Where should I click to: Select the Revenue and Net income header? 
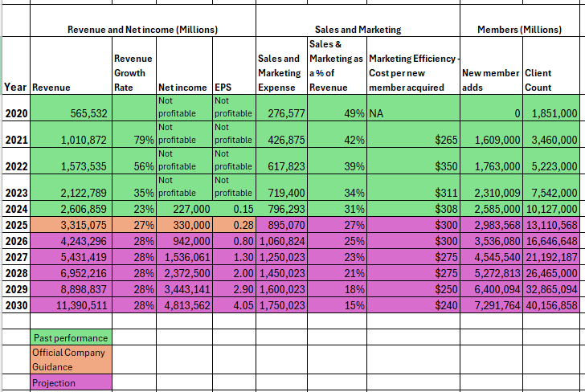[x=143, y=21]
